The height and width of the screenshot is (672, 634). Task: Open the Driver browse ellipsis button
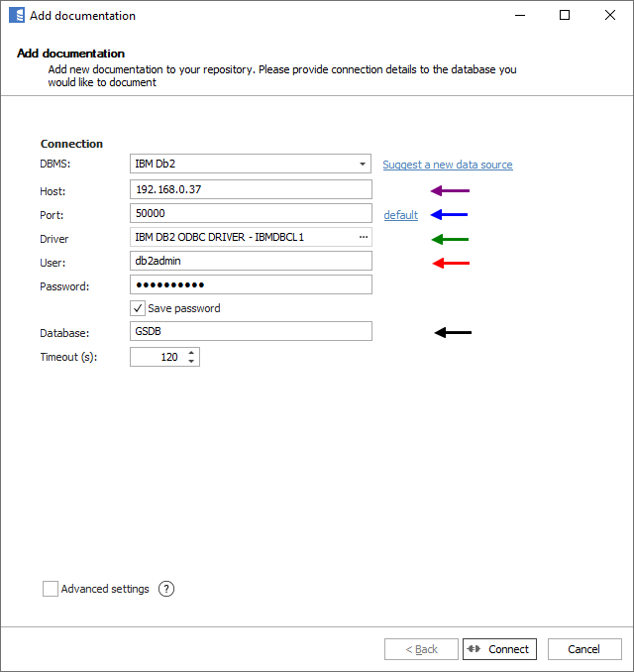(363, 238)
